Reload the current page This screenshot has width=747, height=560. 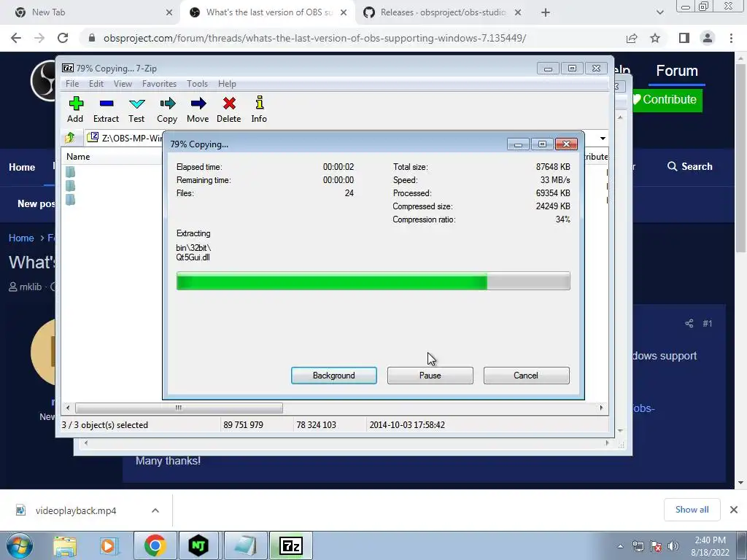(x=63, y=38)
